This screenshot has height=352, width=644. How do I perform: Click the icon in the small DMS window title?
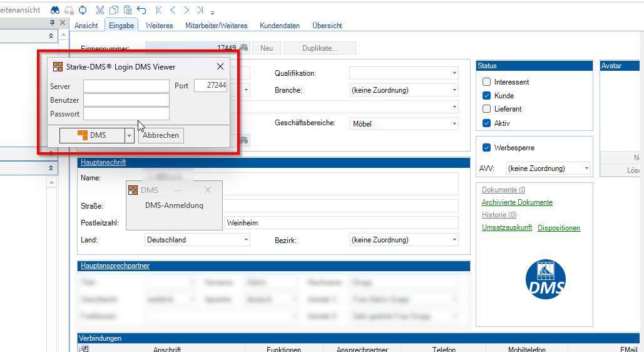(133, 190)
